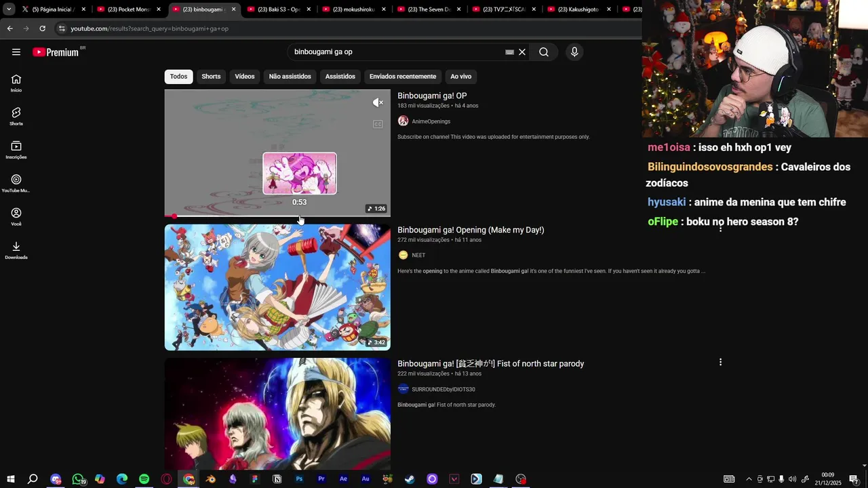
Task: Open Binbougami ga! OP video title
Action: click(432, 96)
